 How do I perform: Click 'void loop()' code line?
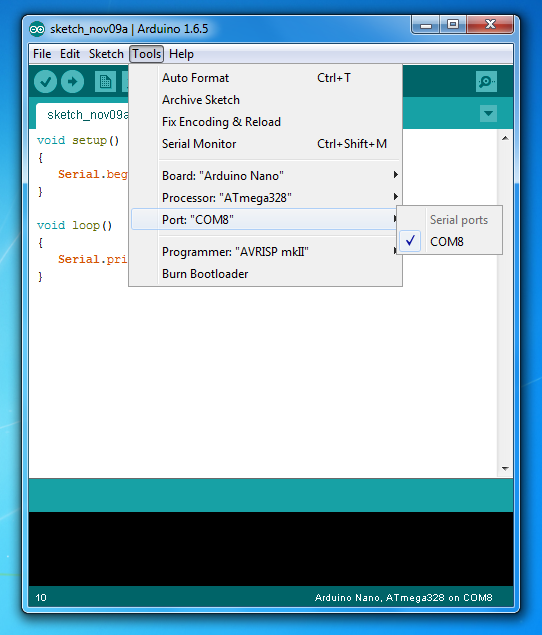click(75, 226)
